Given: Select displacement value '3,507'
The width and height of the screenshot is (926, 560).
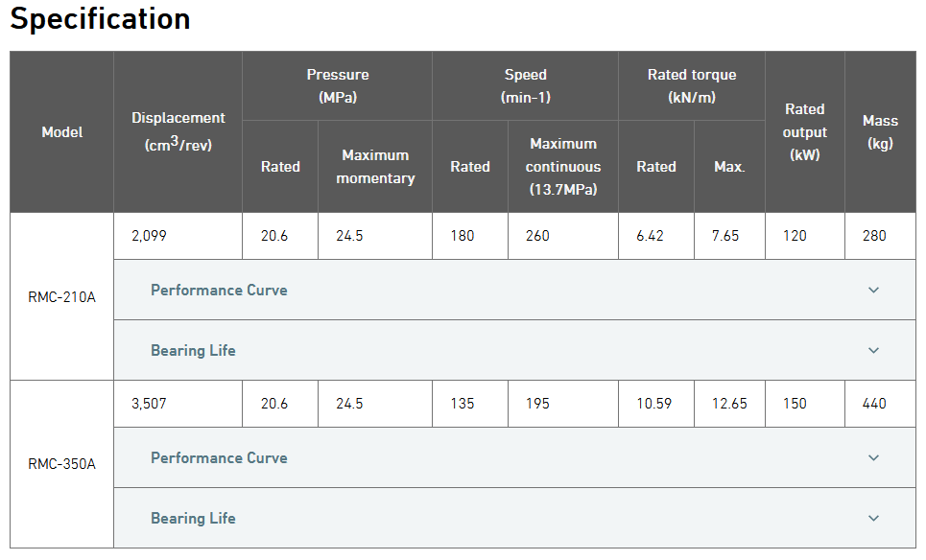Looking at the screenshot, I should (x=149, y=404).
